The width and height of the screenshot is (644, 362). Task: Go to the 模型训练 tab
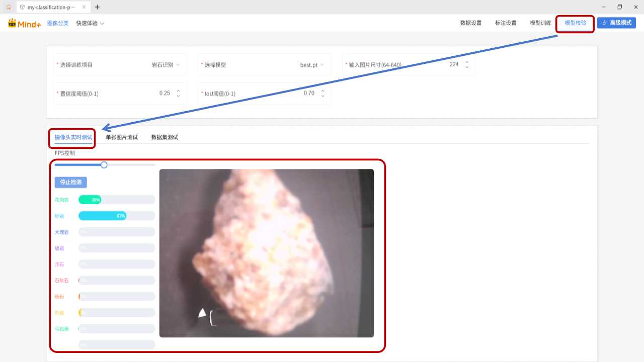(540, 23)
